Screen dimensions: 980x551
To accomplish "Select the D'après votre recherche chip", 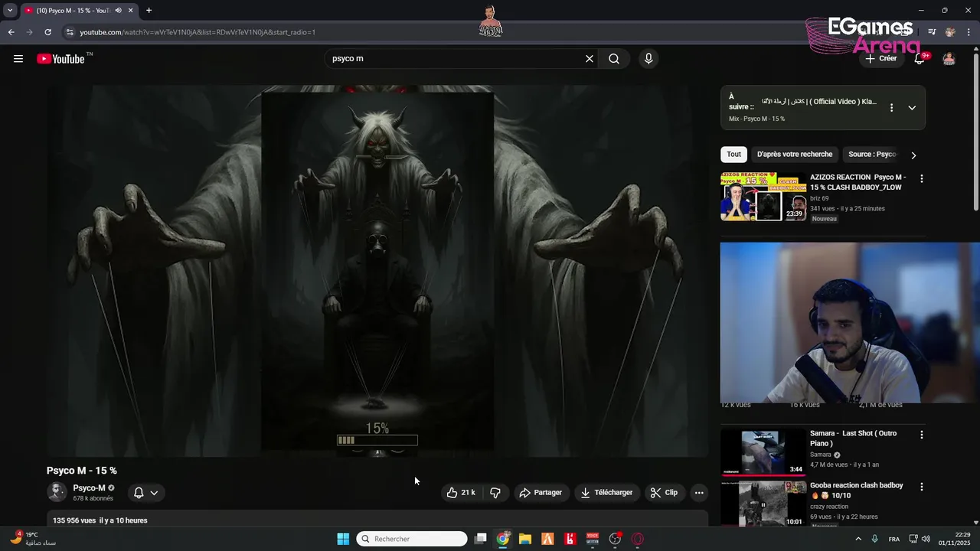I will [x=794, y=155].
